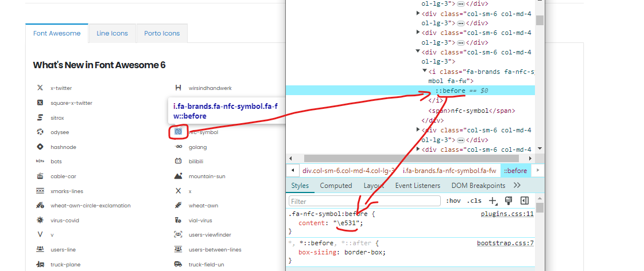Click the Filter styles input field
This screenshot has height=271, width=644.
[x=364, y=201]
